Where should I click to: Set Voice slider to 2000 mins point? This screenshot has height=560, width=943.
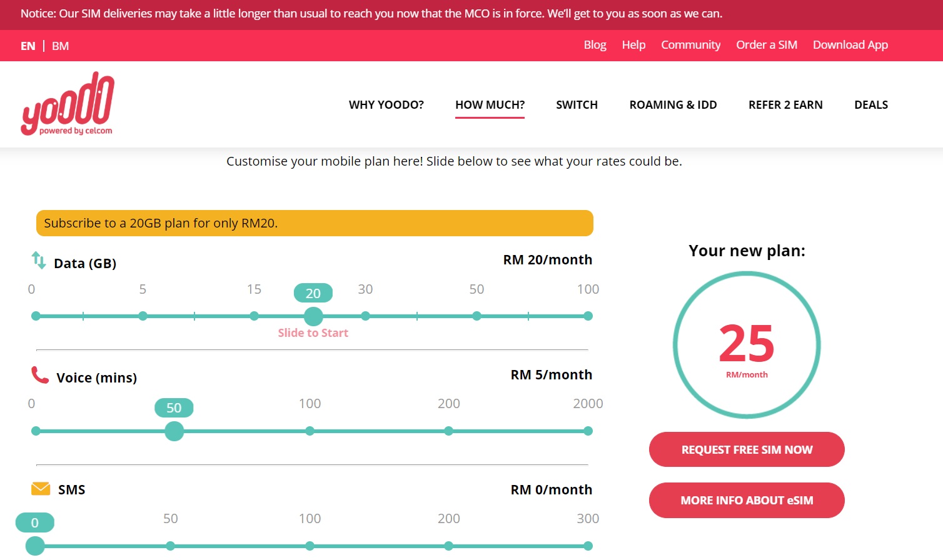[x=588, y=431]
